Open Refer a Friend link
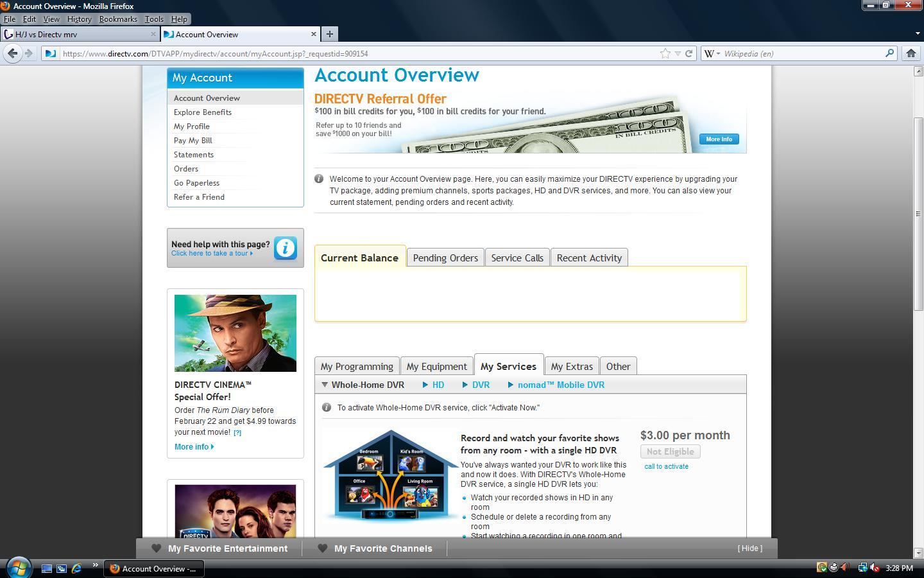The image size is (924, 578). tap(200, 197)
